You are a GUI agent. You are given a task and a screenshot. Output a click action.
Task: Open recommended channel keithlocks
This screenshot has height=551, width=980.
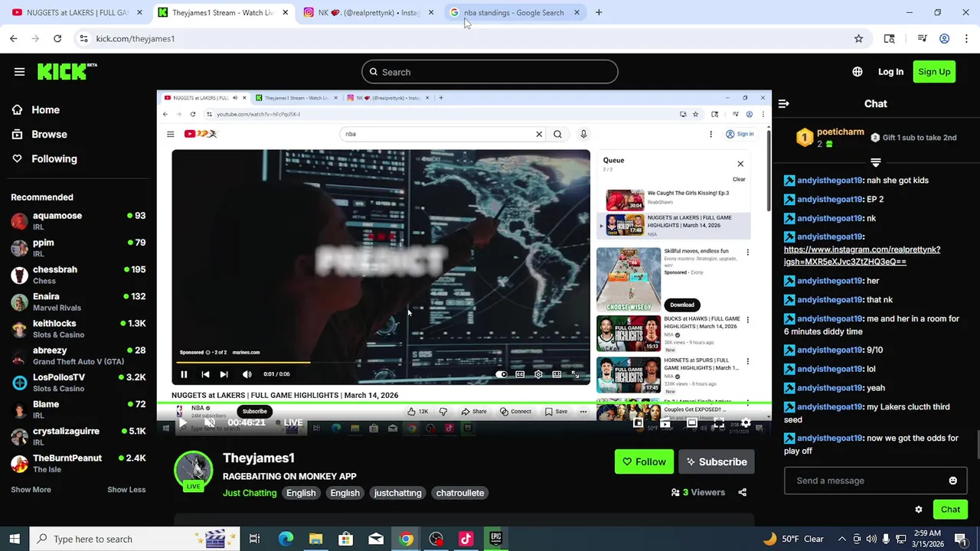pos(78,329)
